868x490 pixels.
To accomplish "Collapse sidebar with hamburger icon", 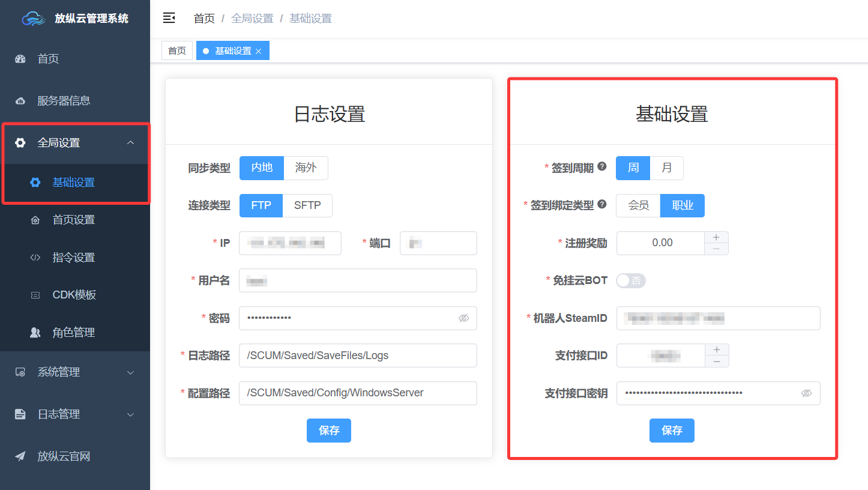I will point(169,18).
